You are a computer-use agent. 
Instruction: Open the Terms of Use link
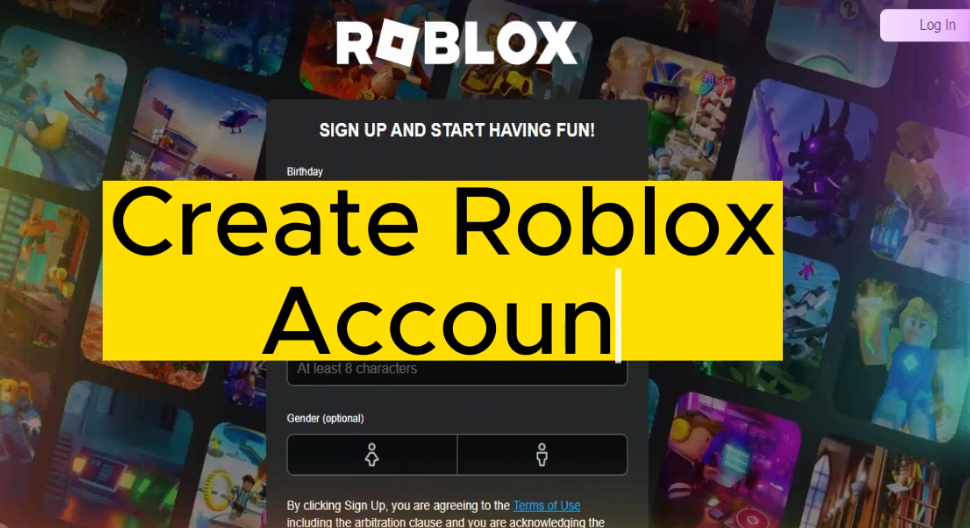click(546, 505)
